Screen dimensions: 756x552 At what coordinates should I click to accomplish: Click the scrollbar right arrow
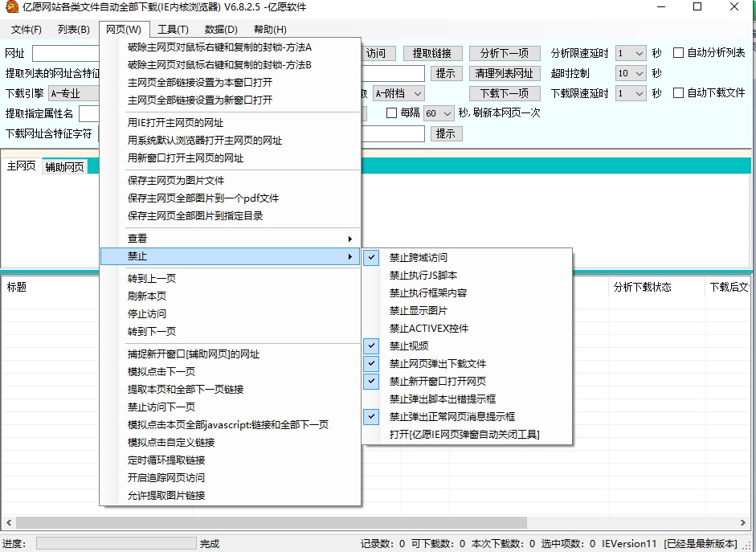coord(742,522)
